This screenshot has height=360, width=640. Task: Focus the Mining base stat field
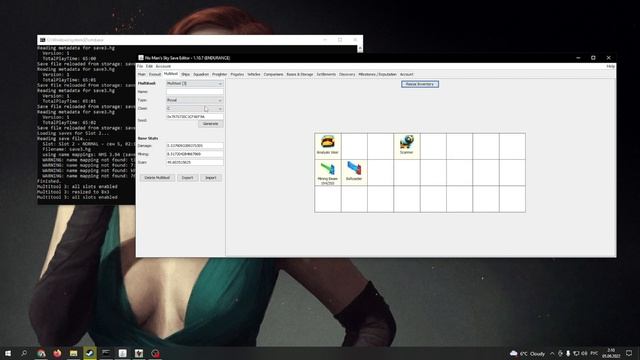[x=194, y=154]
